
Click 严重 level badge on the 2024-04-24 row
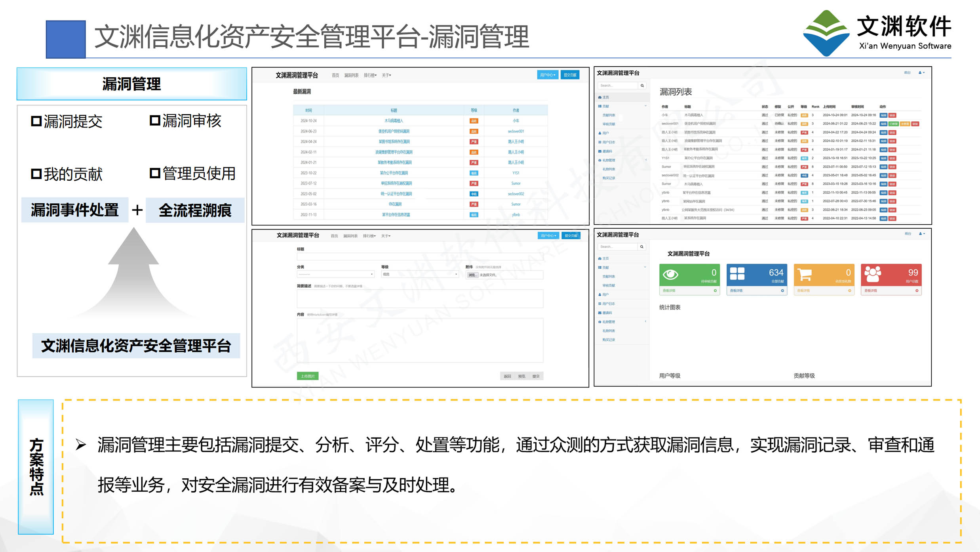474,141
